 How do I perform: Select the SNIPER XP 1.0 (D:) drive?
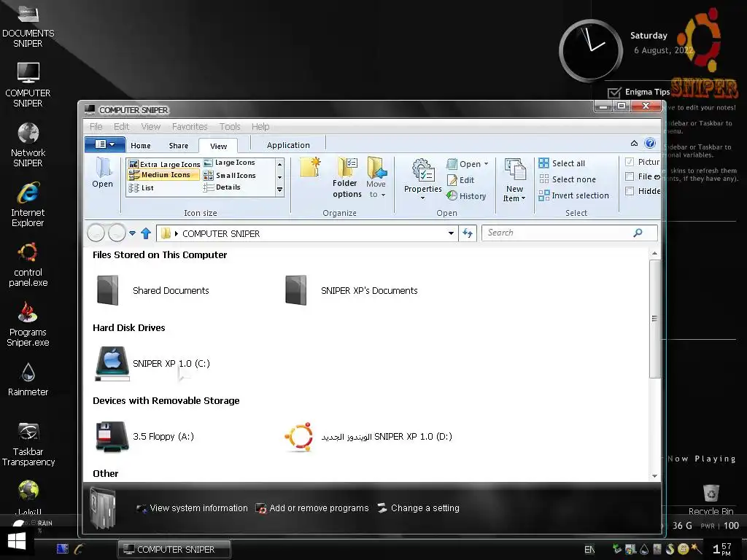(x=368, y=436)
